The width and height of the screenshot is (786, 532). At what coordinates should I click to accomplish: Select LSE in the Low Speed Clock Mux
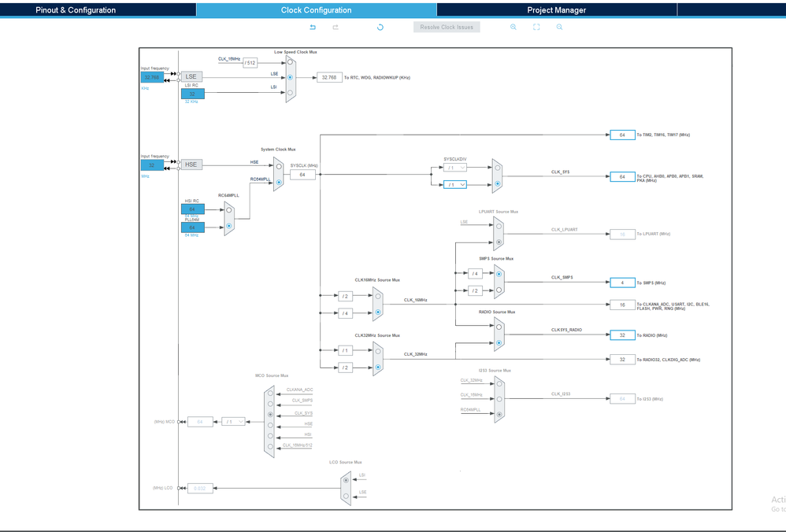coord(290,78)
